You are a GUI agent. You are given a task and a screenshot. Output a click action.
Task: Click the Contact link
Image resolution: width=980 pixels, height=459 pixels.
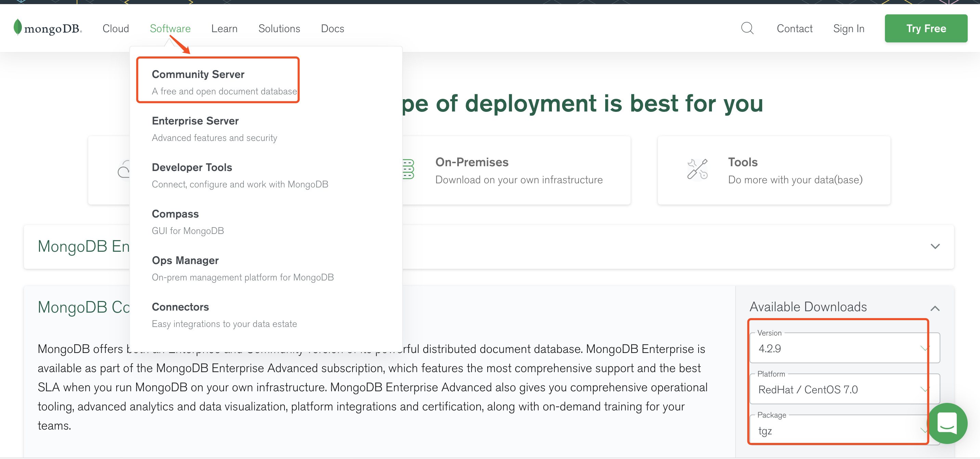coord(795,28)
